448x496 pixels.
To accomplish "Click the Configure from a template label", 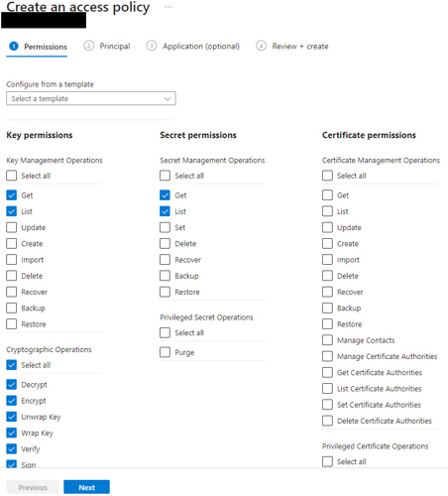I will pos(50,84).
